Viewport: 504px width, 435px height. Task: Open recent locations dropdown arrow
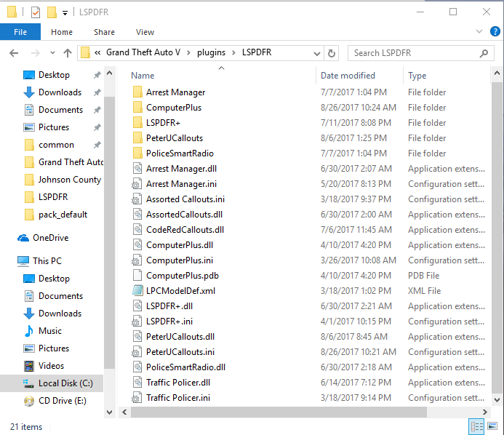pyautogui.click(x=52, y=52)
